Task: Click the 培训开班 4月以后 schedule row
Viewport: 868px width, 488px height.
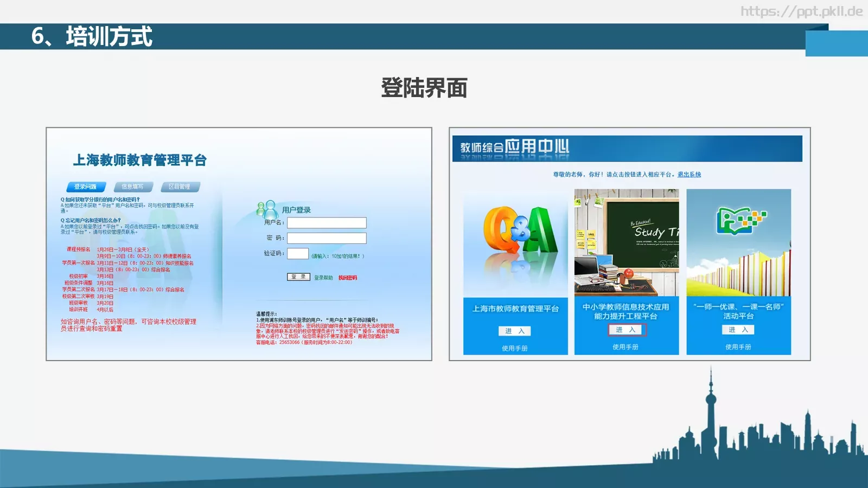Action: 91,310
